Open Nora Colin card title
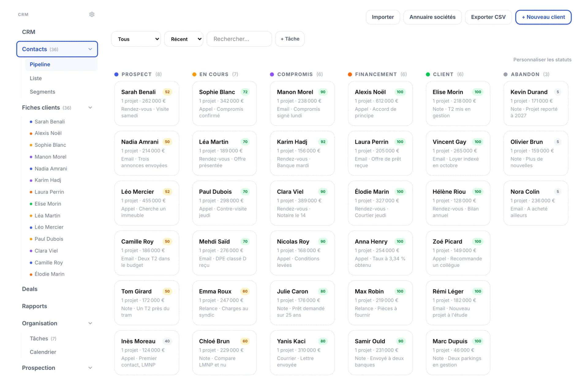This screenshot has height=376, width=588. click(x=525, y=192)
